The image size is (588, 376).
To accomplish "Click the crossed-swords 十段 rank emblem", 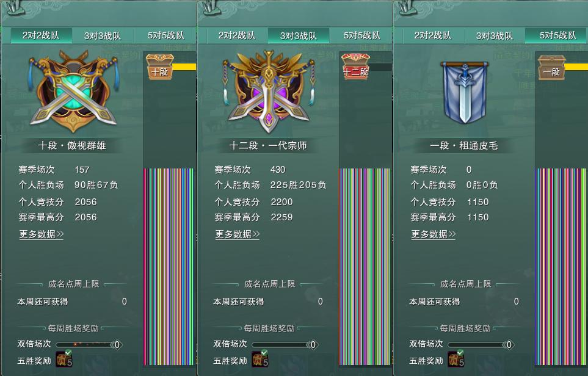I will click(73, 91).
